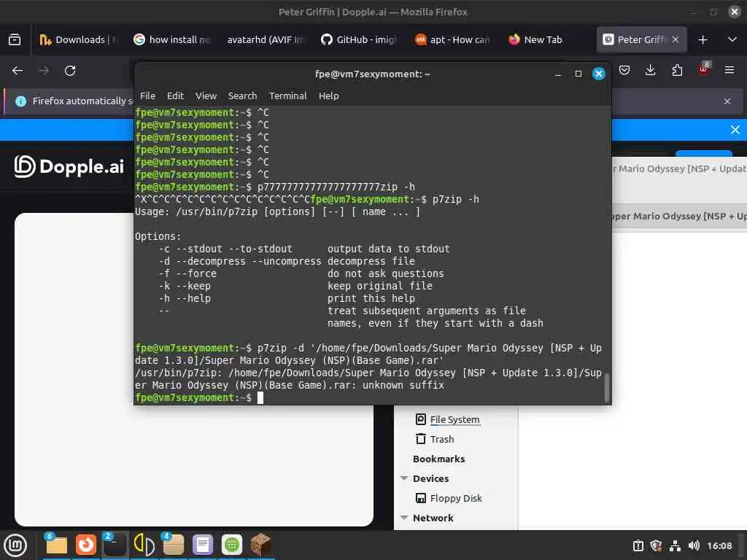
Task: Click the info icon in notification bar
Action: [21, 101]
